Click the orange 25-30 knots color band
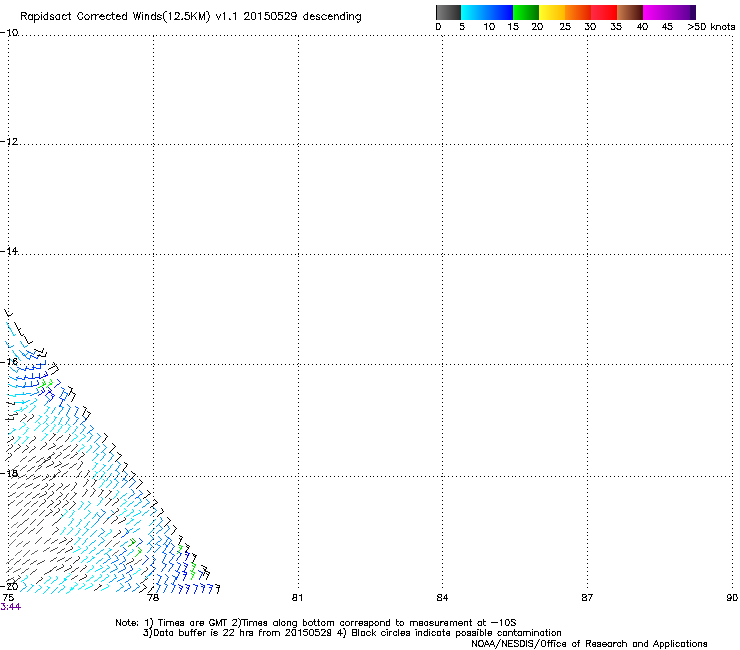 pyautogui.click(x=578, y=12)
